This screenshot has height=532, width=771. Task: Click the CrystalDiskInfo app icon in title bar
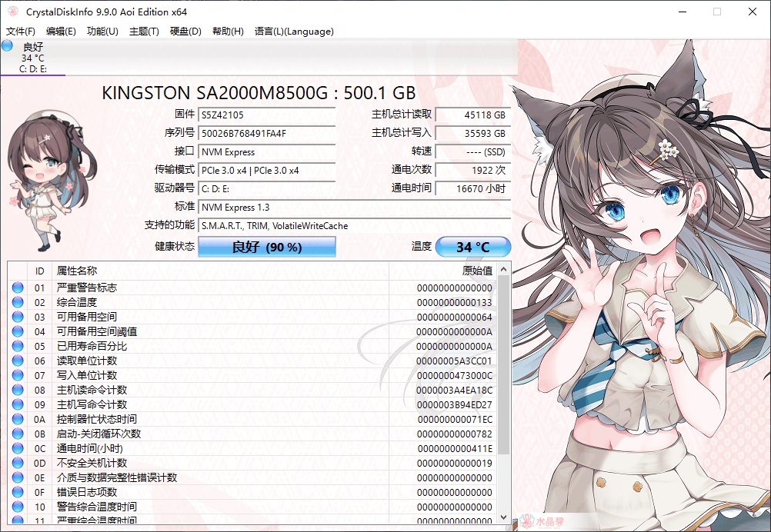pyautogui.click(x=13, y=12)
